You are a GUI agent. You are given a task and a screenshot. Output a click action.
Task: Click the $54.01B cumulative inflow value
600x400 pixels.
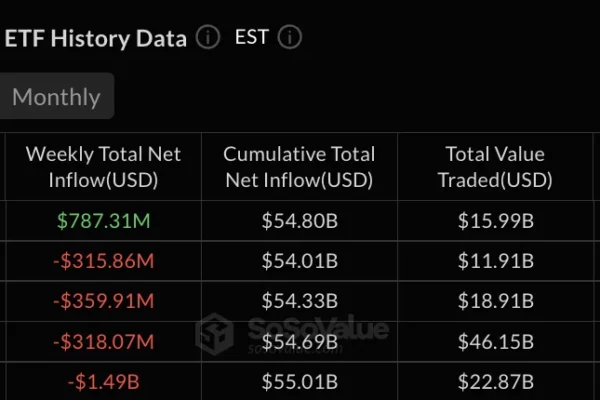tap(299, 262)
